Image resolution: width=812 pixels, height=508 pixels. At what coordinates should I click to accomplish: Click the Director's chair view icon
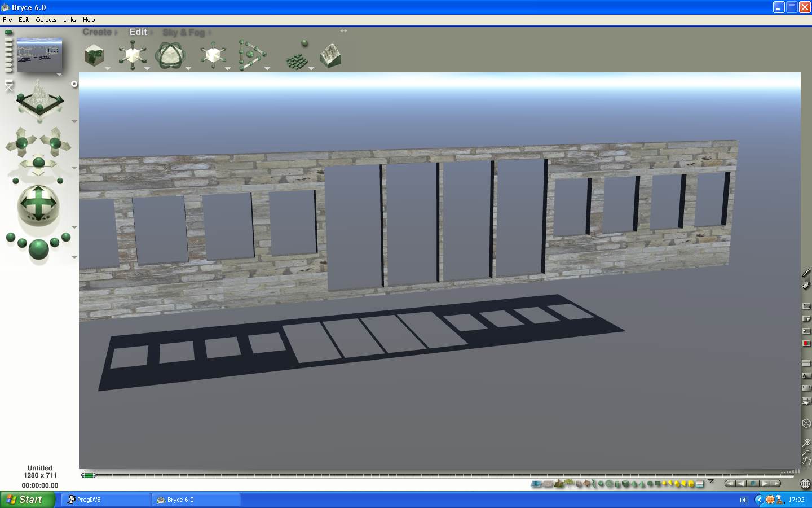tap(8, 86)
